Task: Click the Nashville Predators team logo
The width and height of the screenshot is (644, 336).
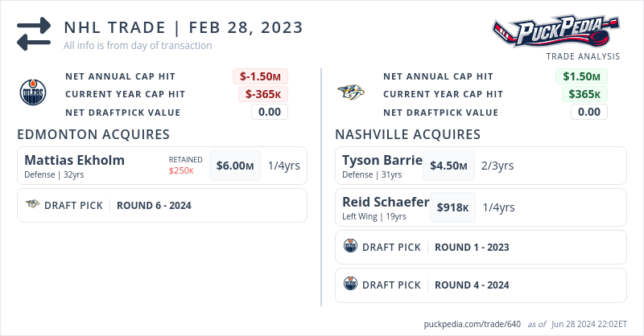Action: pos(351,93)
